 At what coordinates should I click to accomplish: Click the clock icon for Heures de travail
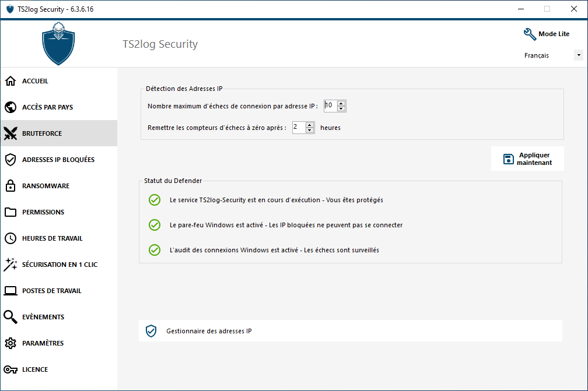(x=10, y=238)
